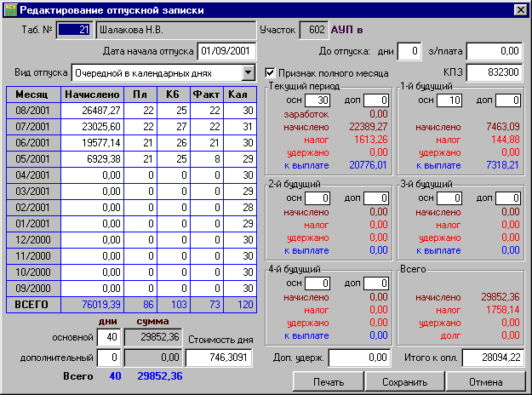The image size is (532, 395).
Task: Click the 'Таб. №' input field
Action: (73, 31)
